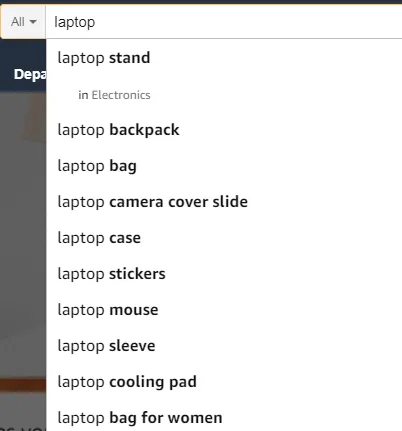The width and height of the screenshot is (402, 431).
Task: Pick the laptop bag suggestion
Action: coord(224,166)
